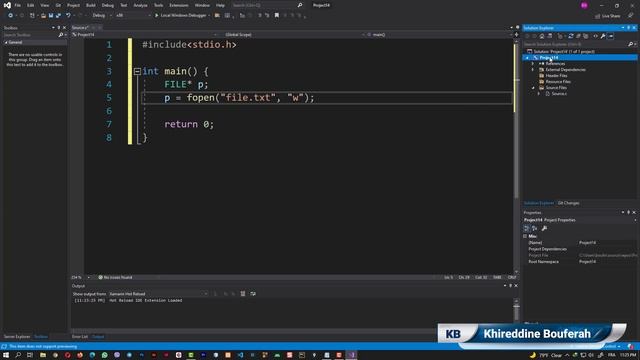Click in the Search Toolbox field
The height and width of the screenshot is (360, 640).
tap(31, 35)
